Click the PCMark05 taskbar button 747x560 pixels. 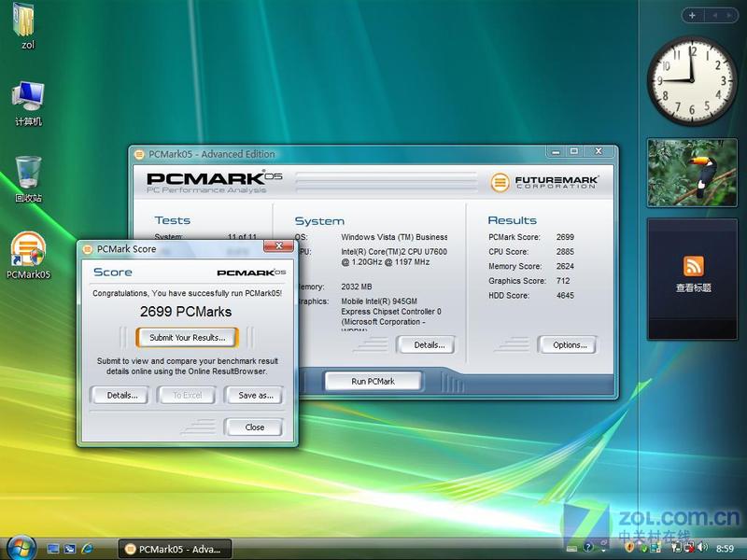(x=175, y=549)
